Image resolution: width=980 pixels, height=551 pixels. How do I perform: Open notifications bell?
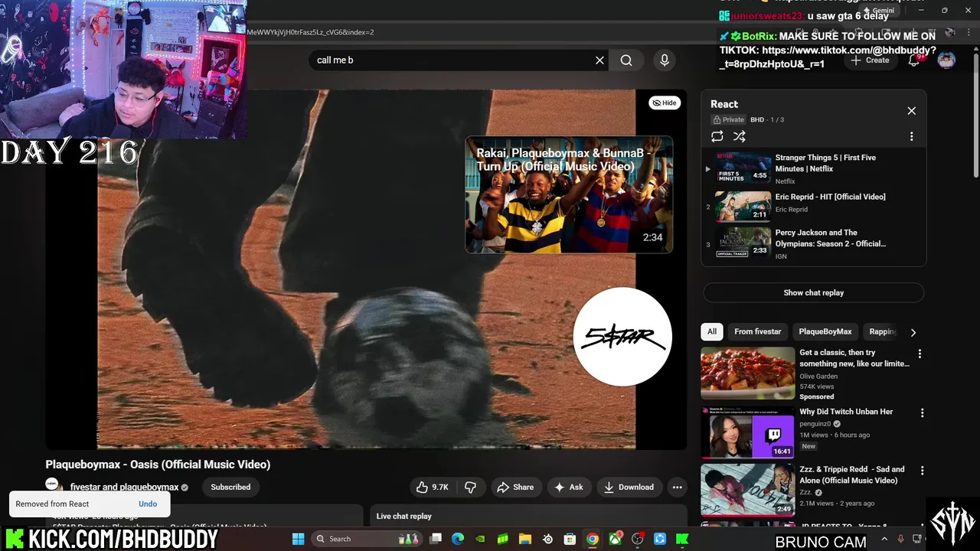point(913,60)
